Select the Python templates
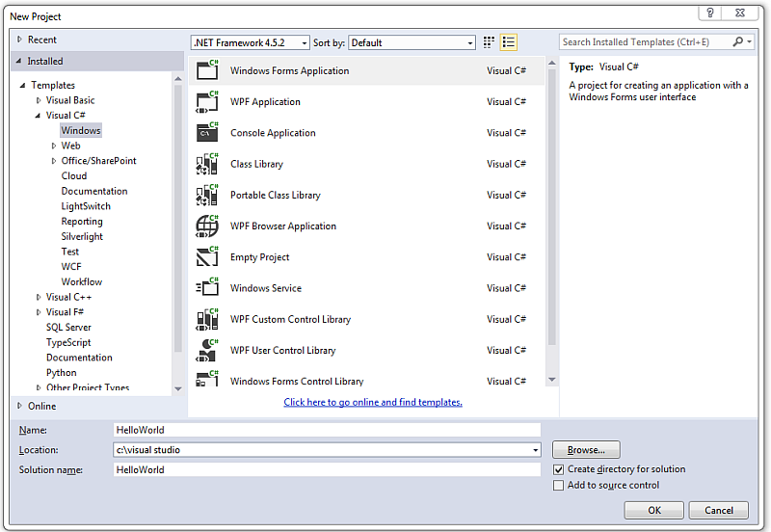The width and height of the screenshot is (771, 532). tap(61, 373)
